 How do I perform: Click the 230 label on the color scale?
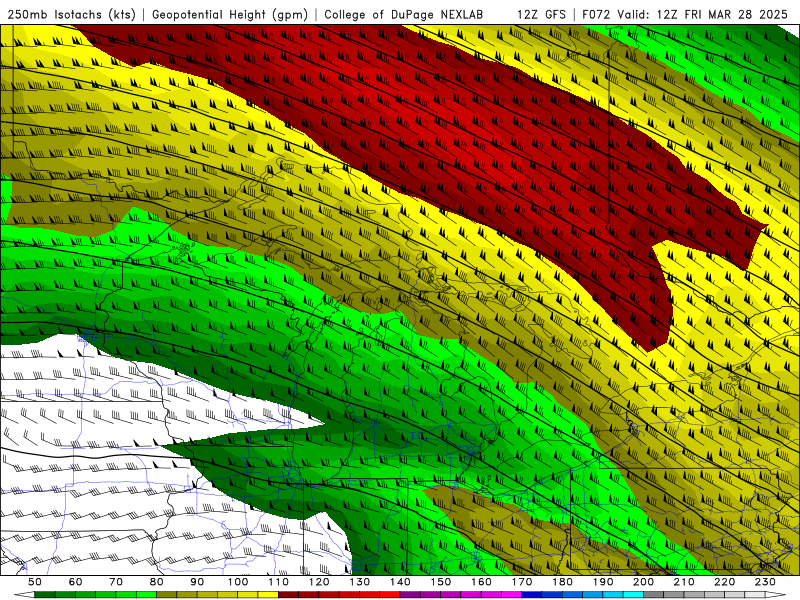pyautogui.click(x=765, y=582)
